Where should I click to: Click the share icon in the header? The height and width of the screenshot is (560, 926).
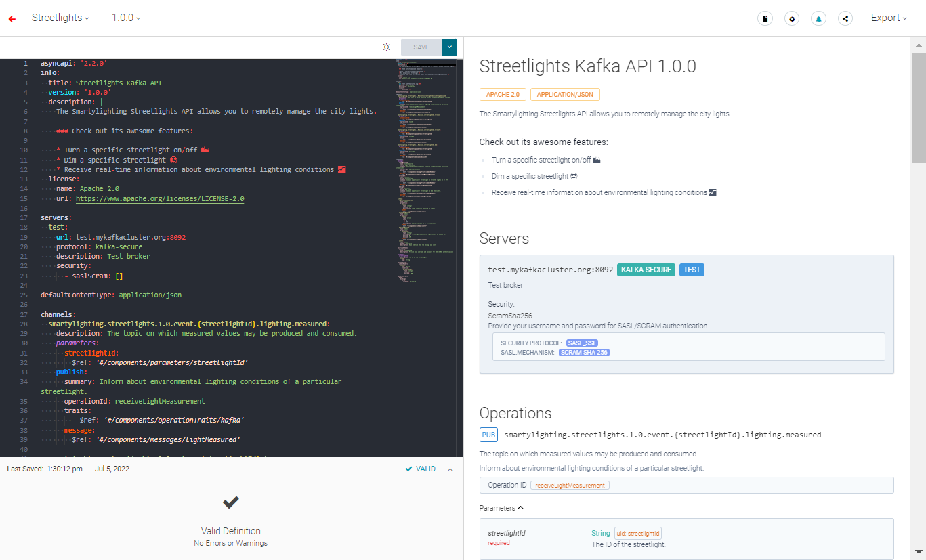pos(845,18)
